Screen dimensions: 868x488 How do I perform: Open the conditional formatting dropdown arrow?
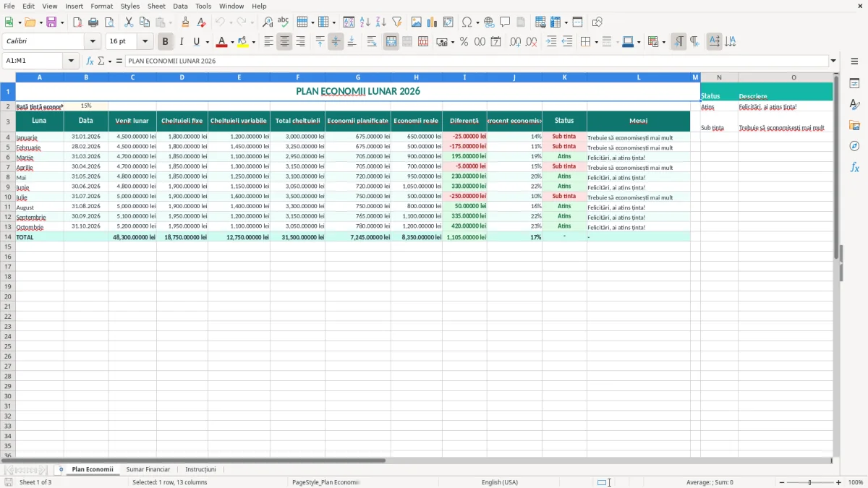click(663, 42)
